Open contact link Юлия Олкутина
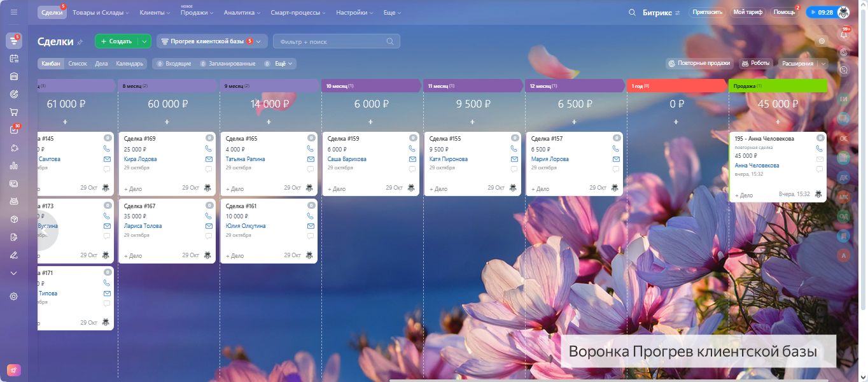868x382 pixels. point(246,226)
